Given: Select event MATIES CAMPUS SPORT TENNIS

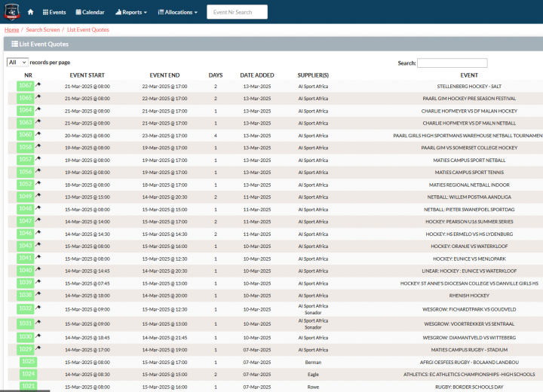Looking at the screenshot, I should pos(469,173).
